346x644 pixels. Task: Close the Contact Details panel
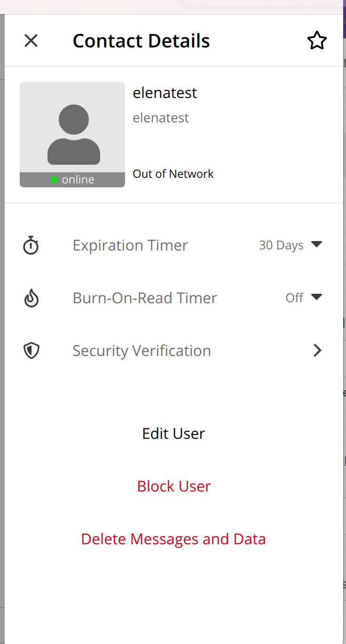tap(31, 41)
